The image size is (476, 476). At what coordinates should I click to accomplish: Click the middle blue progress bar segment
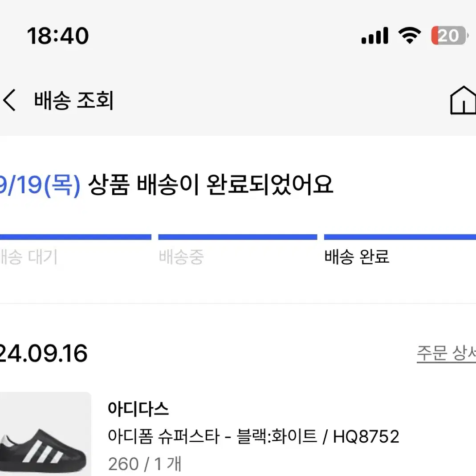[238, 237]
